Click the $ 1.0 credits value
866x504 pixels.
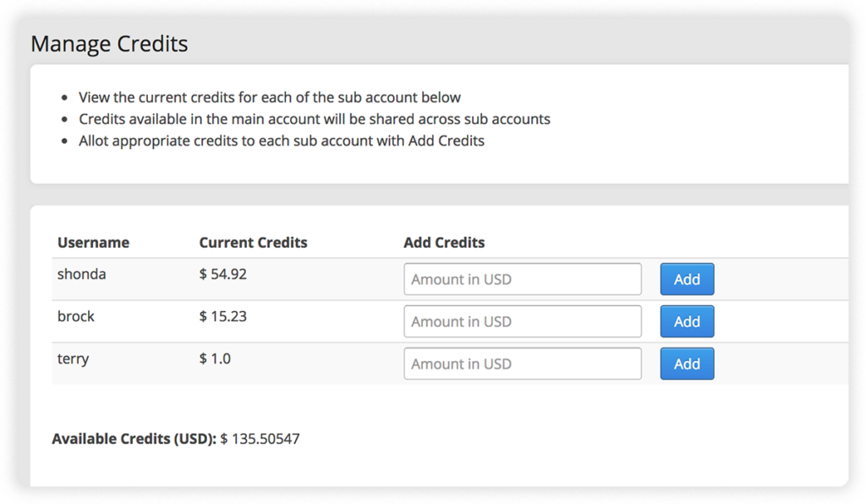215,359
